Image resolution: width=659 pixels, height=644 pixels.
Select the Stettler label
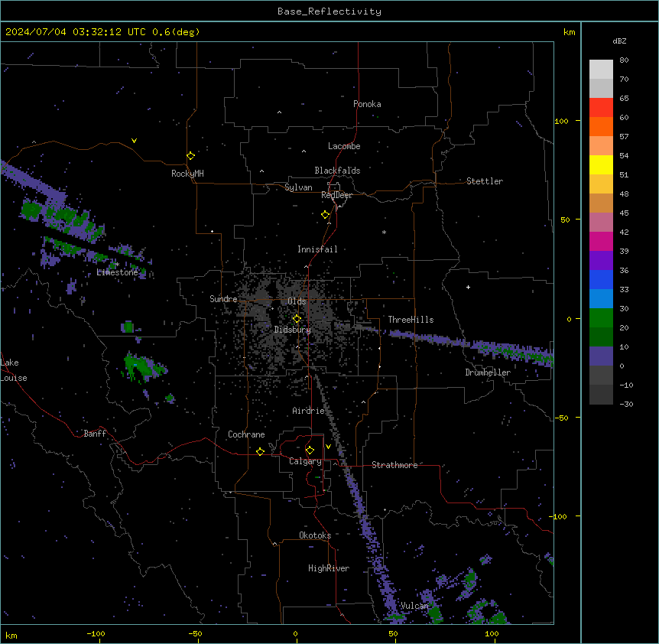pos(484,181)
